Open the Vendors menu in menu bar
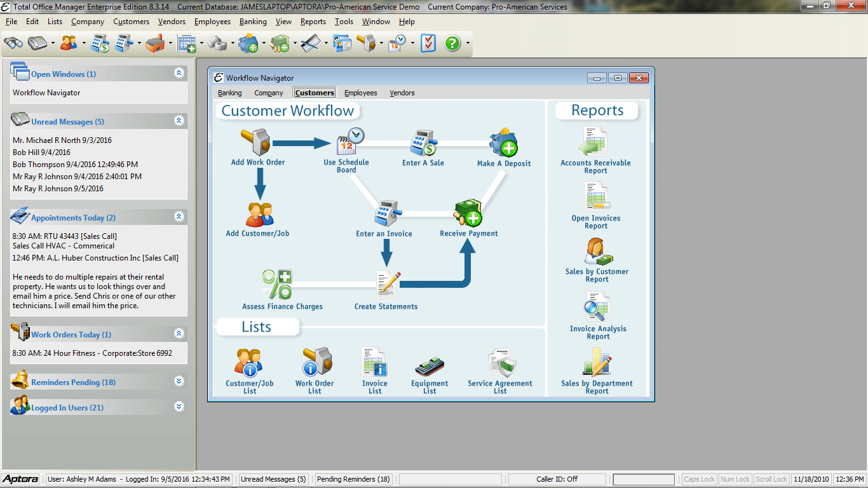868x488 pixels. pyautogui.click(x=172, y=22)
